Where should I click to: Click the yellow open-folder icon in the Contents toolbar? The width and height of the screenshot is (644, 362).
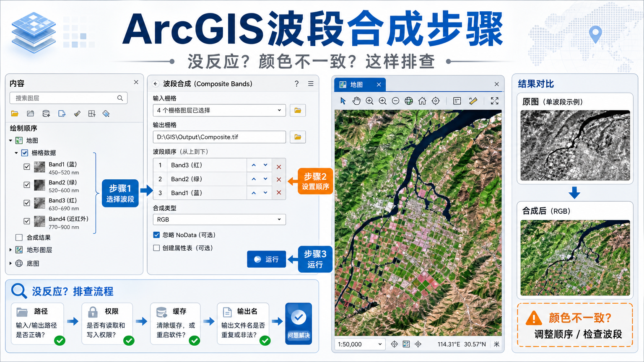coord(15,114)
